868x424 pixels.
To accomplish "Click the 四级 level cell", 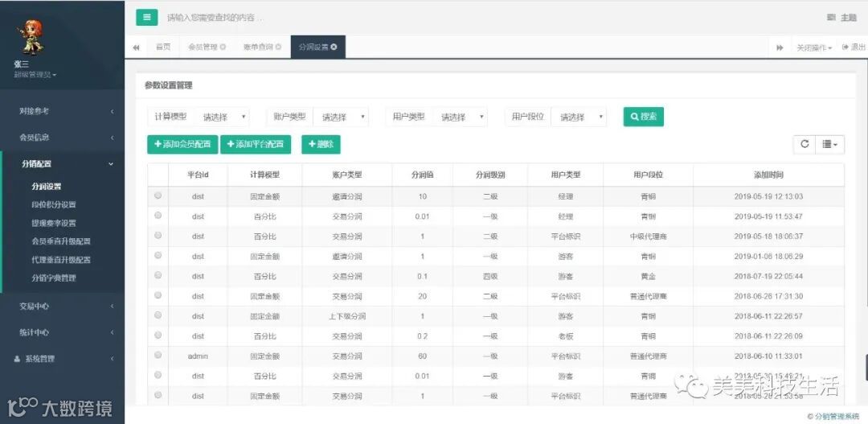I will (x=490, y=277).
